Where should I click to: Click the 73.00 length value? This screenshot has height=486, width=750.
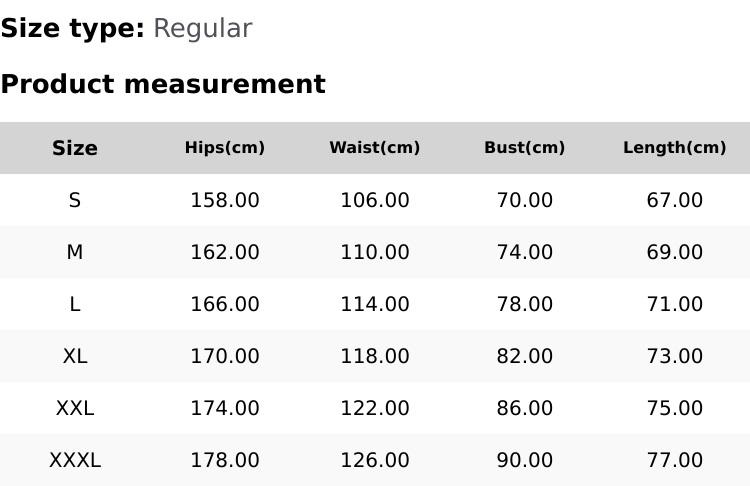coord(675,356)
